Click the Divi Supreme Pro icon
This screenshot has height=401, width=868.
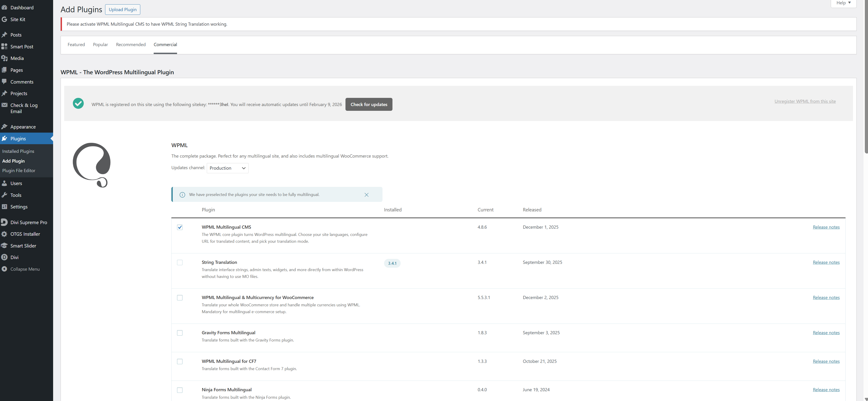click(4, 222)
